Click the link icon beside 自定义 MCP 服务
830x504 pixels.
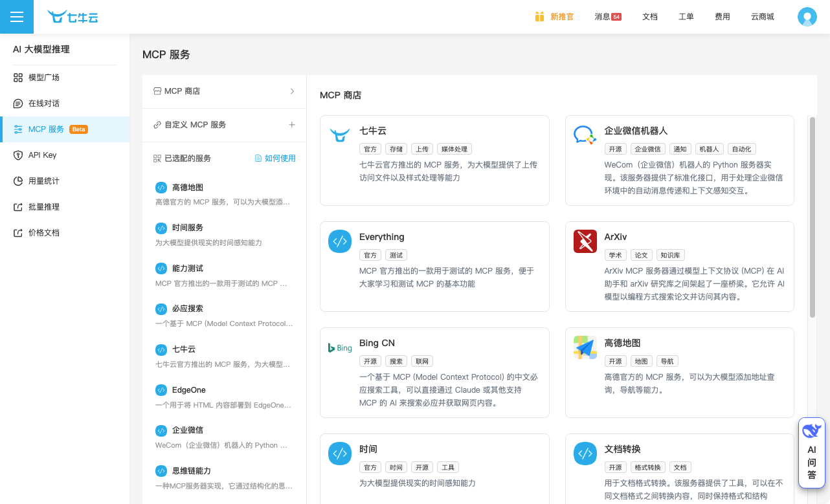157,125
